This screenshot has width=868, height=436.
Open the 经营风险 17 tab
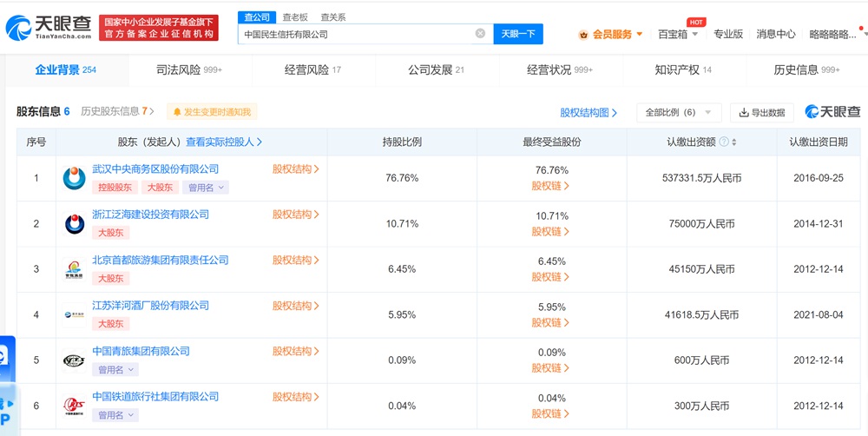[312, 69]
